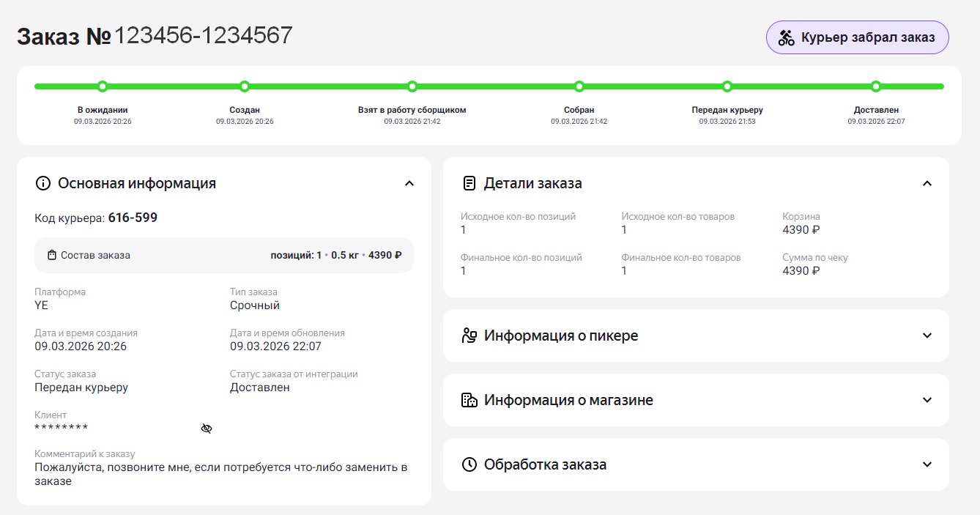Click the В ожидании timeline marker

pyautogui.click(x=103, y=86)
